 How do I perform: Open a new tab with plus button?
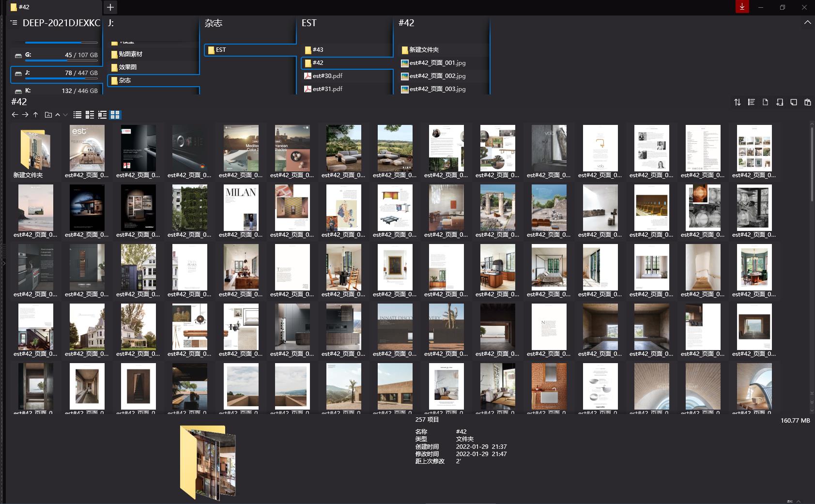coord(110,7)
